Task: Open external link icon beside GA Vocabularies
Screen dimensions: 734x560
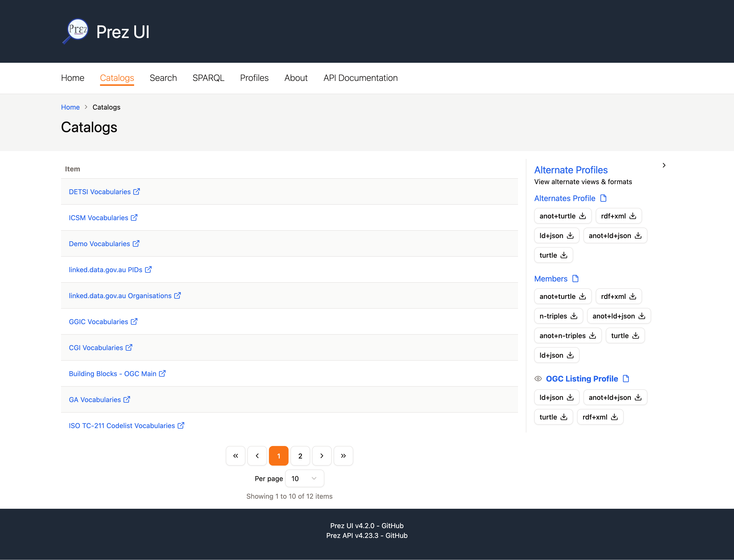Action: coord(127,399)
